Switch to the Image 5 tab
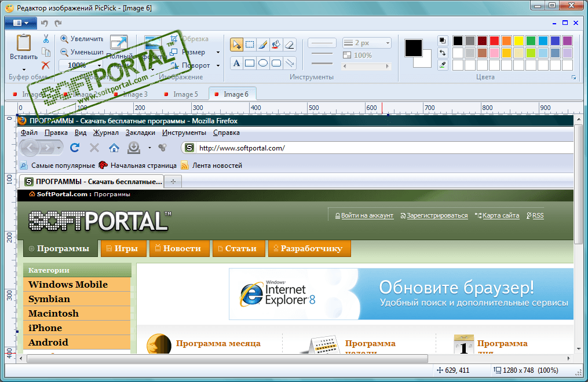The height and width of the screenshot is (382, 588). pyautogui.click(x=181, y=94)
